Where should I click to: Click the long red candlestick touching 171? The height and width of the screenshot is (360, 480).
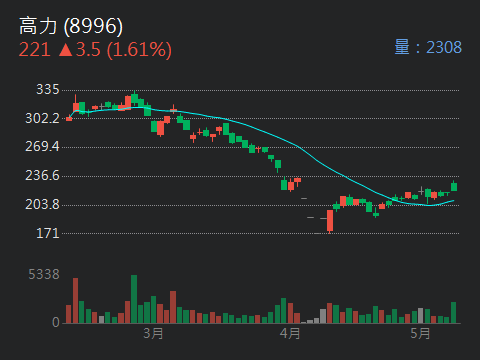pos(330,221)
